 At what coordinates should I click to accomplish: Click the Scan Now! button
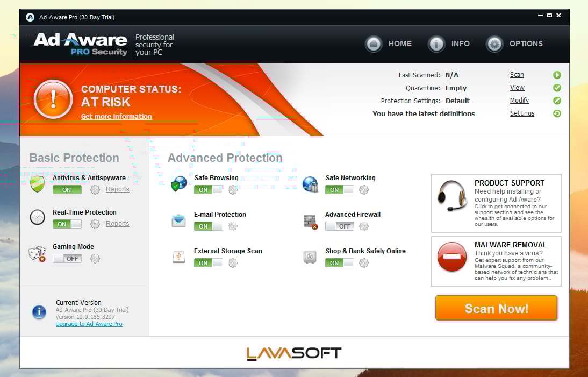point(496,308)
